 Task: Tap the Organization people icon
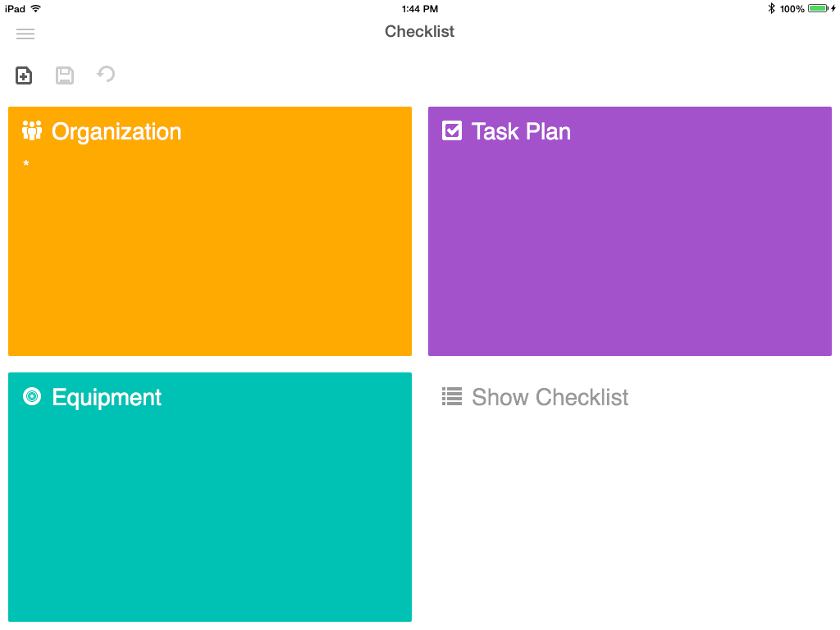coord(32,130)
